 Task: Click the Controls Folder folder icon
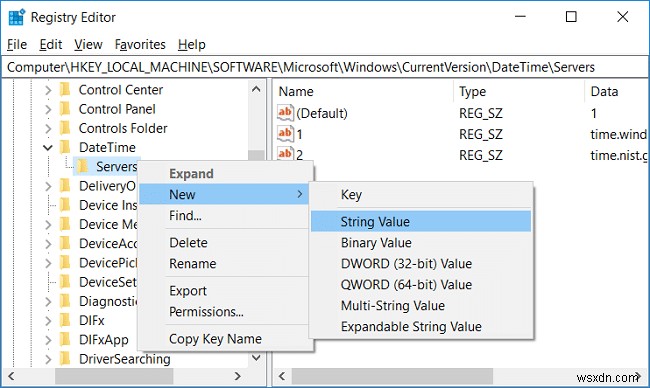tap(65, 128)
